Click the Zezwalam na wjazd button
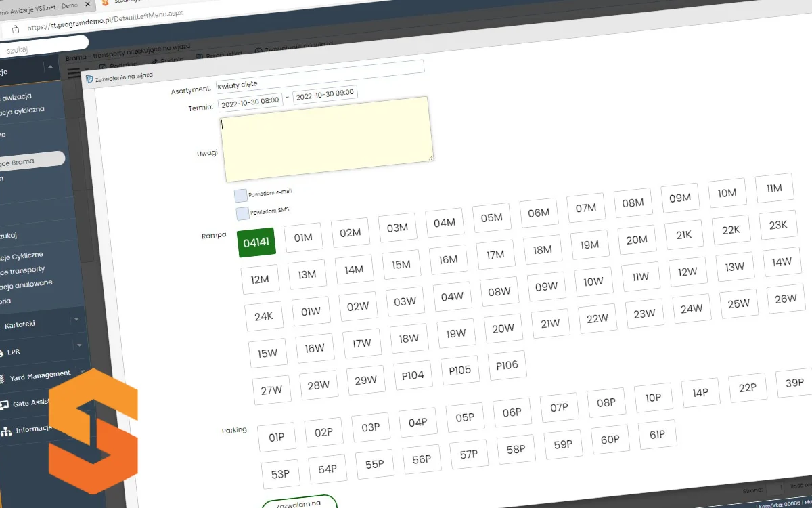 point(299,503)
